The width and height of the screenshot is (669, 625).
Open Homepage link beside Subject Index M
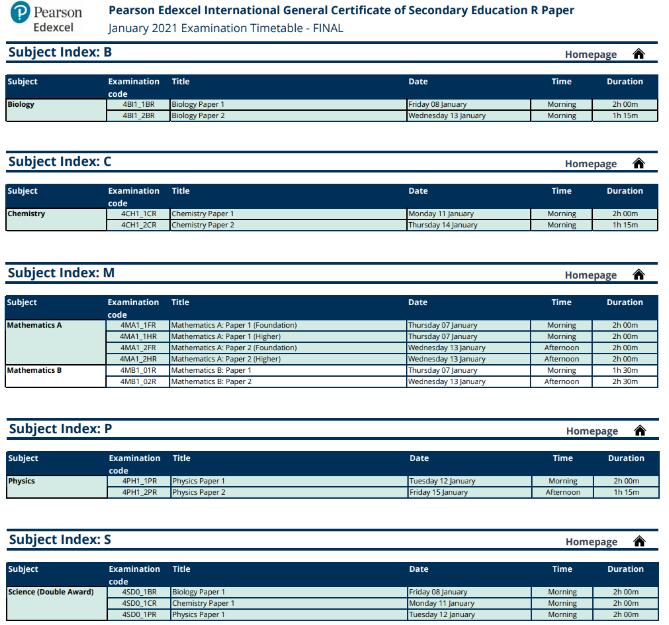[591, 275]
